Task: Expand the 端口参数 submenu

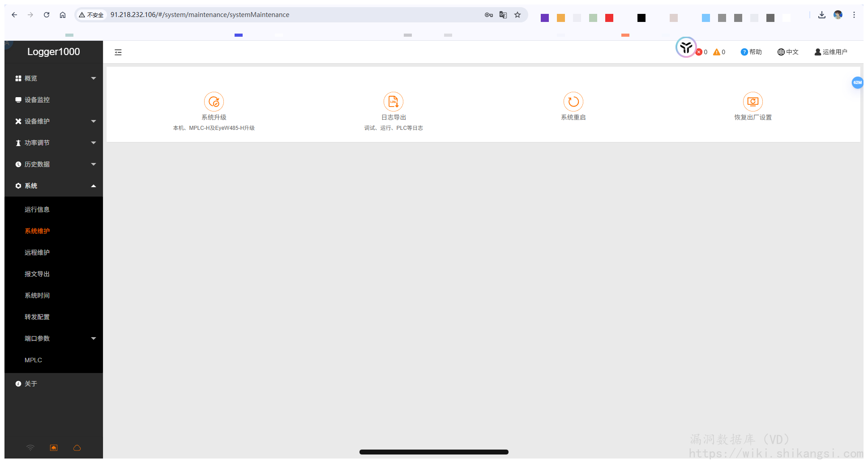Action: point(54,339)
